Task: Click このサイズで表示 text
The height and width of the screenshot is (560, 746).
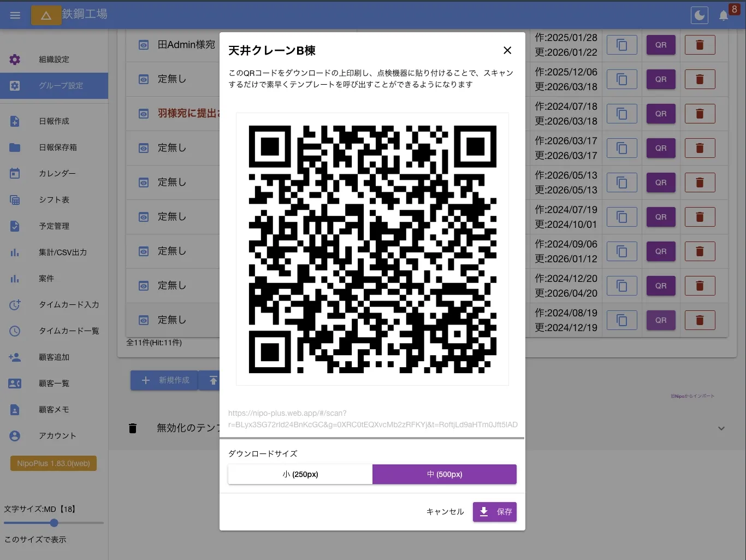Action: tap(35, 539)
